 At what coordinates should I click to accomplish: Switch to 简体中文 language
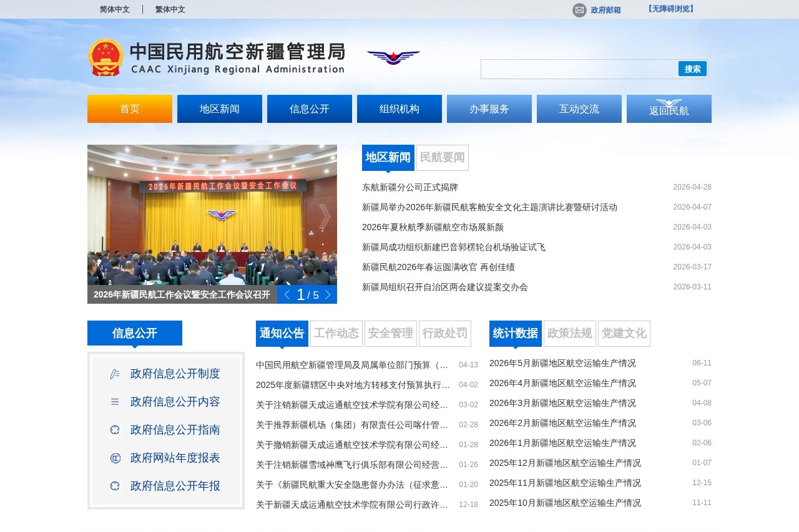click(115, 9)
